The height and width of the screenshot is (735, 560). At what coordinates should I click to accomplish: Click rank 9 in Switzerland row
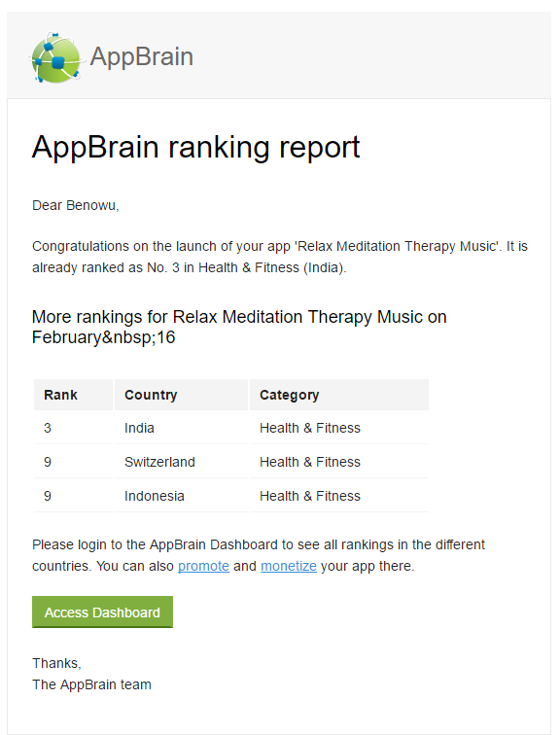[74, 462]
